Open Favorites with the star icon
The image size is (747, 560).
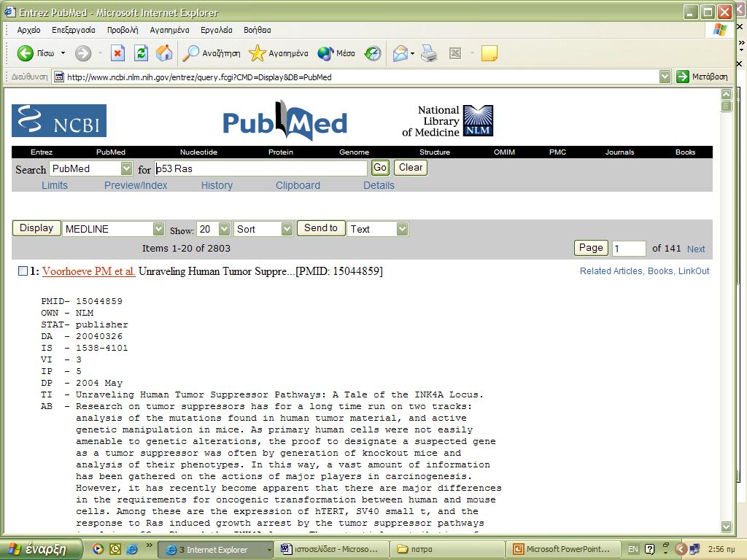click(x=258, y=53)
